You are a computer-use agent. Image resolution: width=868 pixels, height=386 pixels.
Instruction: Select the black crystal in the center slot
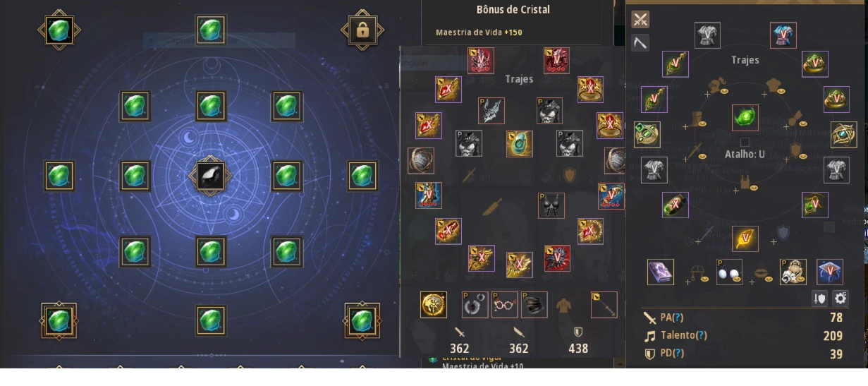(x=210, y=176)
